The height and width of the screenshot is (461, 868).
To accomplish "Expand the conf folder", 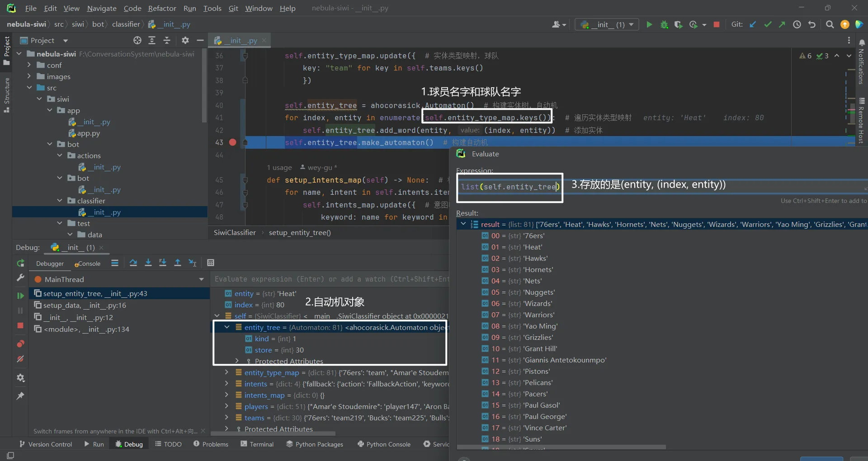I will pyautogui.click(x=29, y=65).
